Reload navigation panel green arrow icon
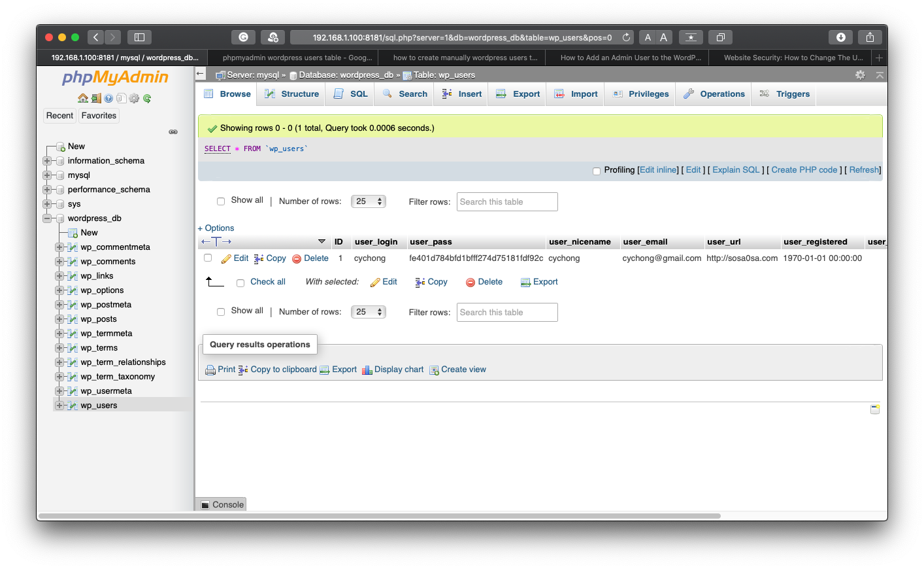Screen dimensions: 924x569 [x=147, y=98]
